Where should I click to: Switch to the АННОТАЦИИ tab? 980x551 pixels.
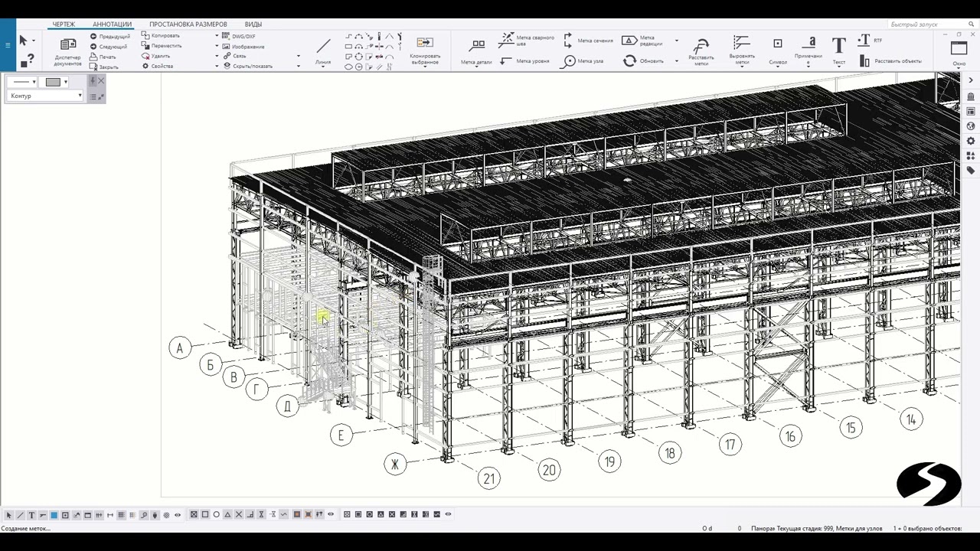click(x=112, y=24)
